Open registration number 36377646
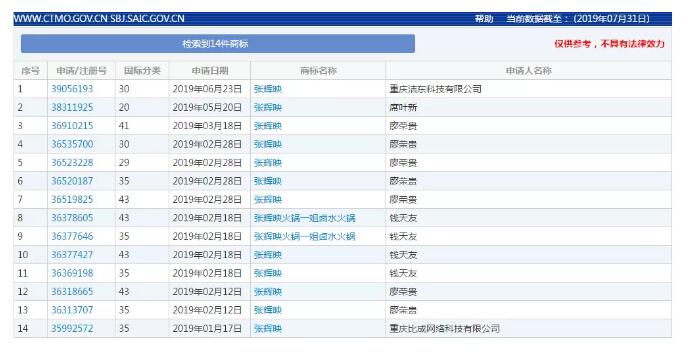 72,236
